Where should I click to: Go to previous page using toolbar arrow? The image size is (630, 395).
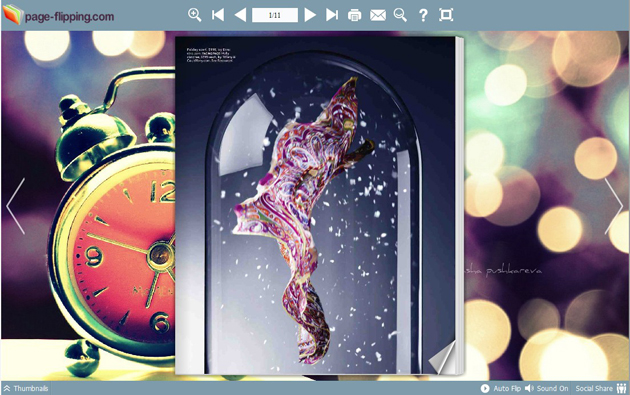(240, 15)
